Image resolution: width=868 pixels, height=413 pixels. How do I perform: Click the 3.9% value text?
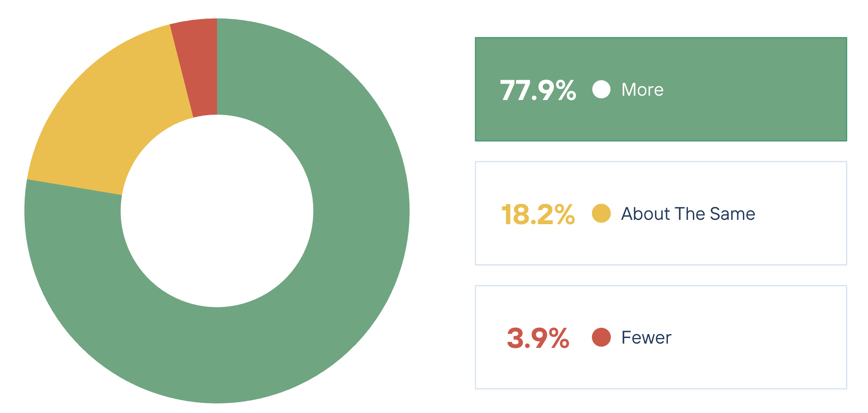click(538, 338)
